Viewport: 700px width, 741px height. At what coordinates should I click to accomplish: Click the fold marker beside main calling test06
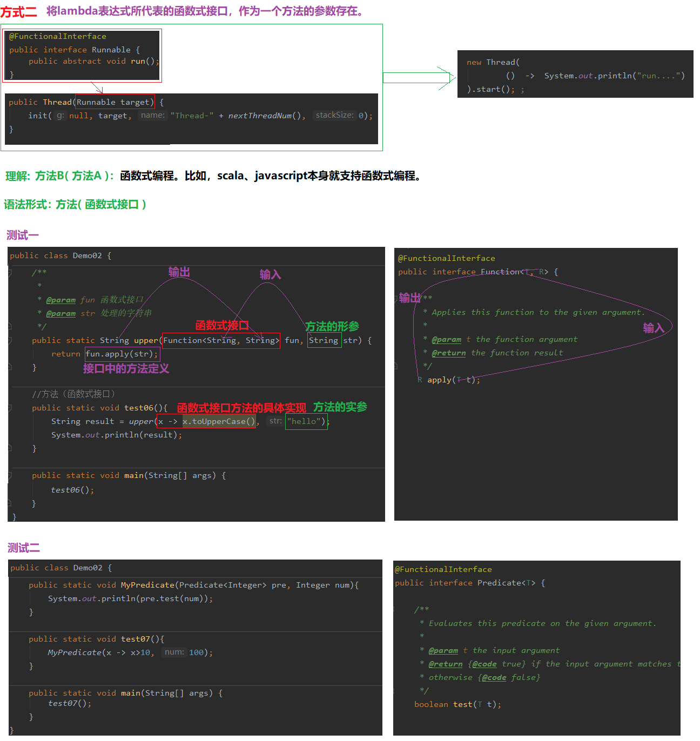click(x=10, y=475)
